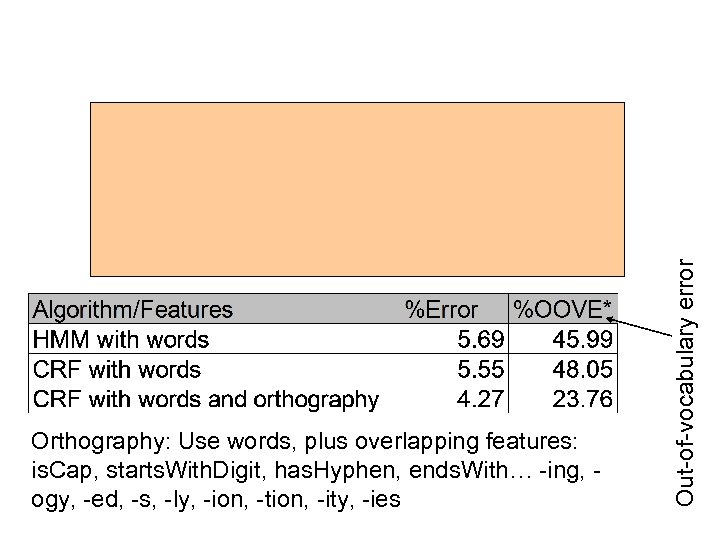Select the Algorithm/Features column header
This screenshot has width=720, height=540.
[x=133, y=310]
